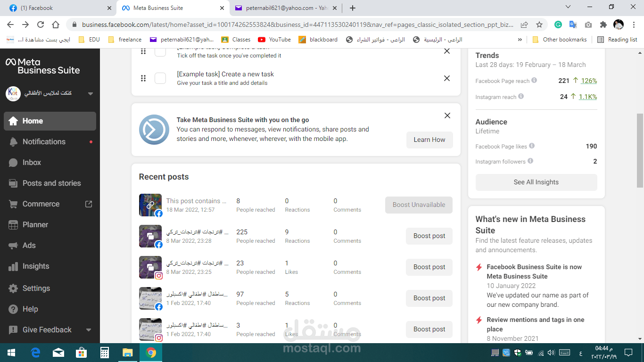This screenshot has height=362, width=644.
Task: Click the Meta Business Suite logo
Action: click(x=42, y=66)
